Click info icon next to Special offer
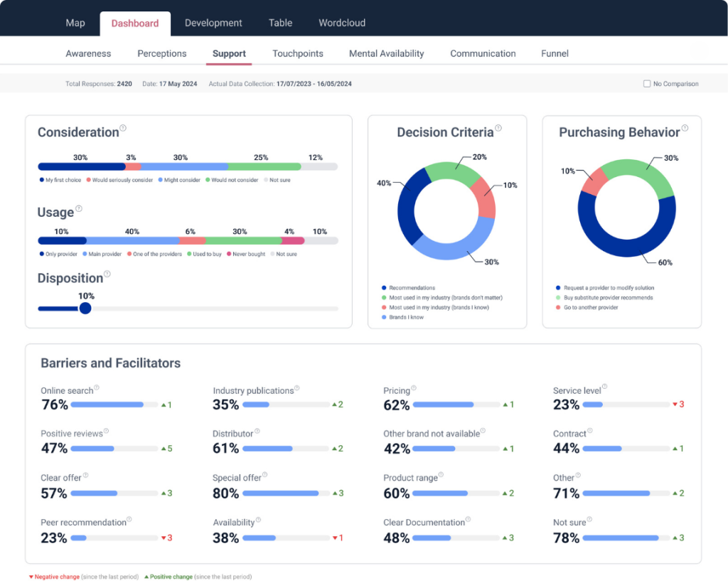Image resolution: width=728 pixels, height=588 pixels. 265,475
